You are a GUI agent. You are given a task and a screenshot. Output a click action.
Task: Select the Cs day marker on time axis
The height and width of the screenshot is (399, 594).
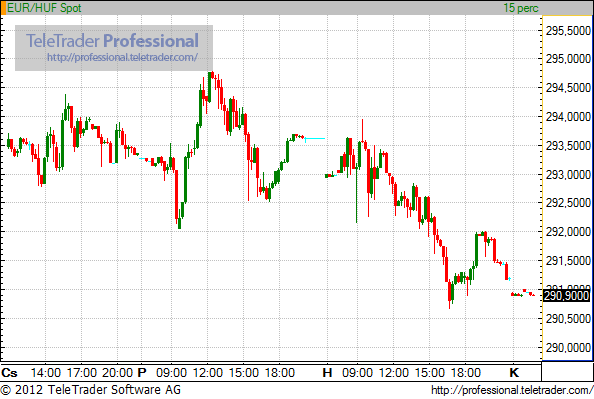click(x=9, y=372)
